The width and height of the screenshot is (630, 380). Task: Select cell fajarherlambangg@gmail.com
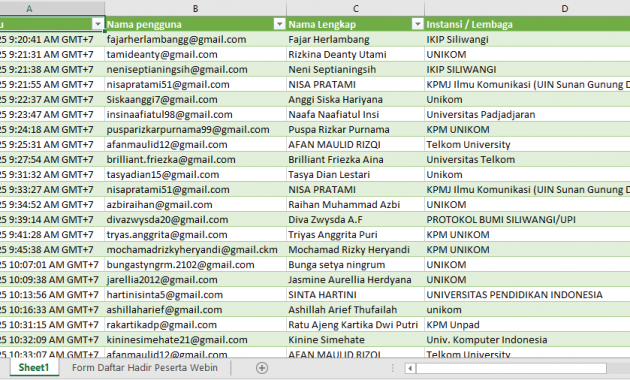coord(196,39)
